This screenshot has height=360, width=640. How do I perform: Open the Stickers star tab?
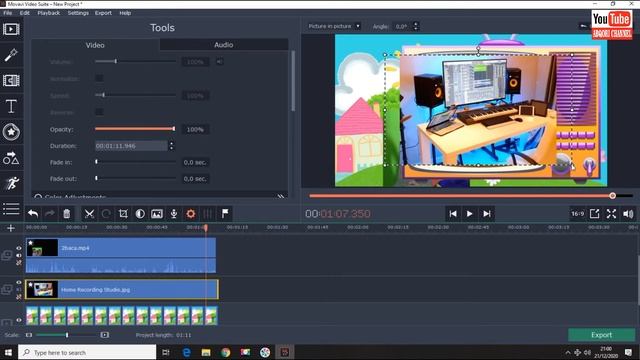point(11,132)
